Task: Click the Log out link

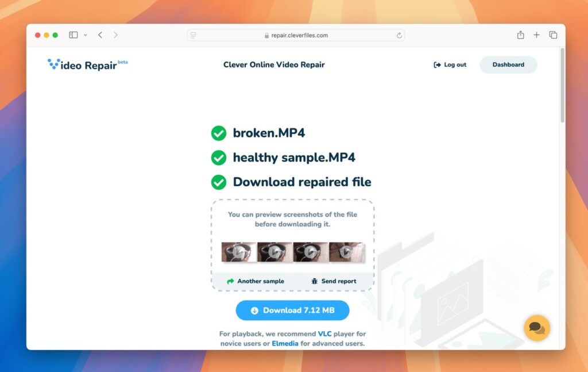Action: [x=450, y=65]
